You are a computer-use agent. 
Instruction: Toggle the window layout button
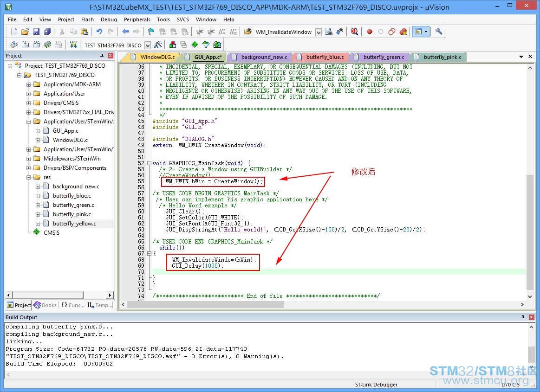tap(418, 32)
